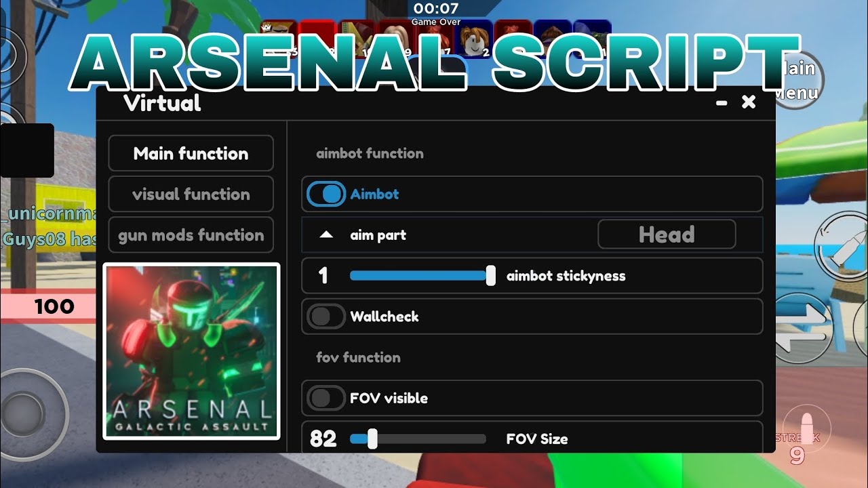The image size is (868, 488).
Task: Turn on FOV visible toggle
Action: coord(325,398)
